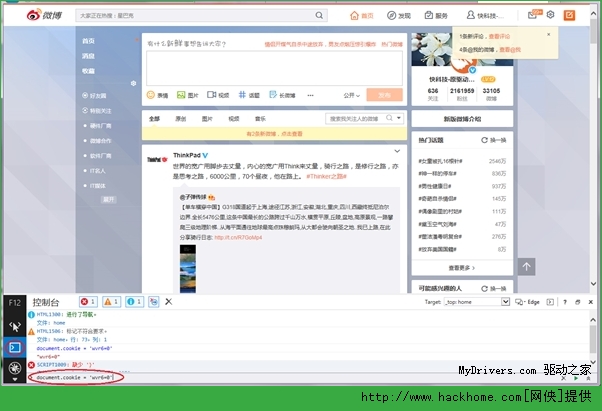Clear the console with the X icon beside the filters
The height and width of the screenshot is (411, 602).
click(169, 302)
